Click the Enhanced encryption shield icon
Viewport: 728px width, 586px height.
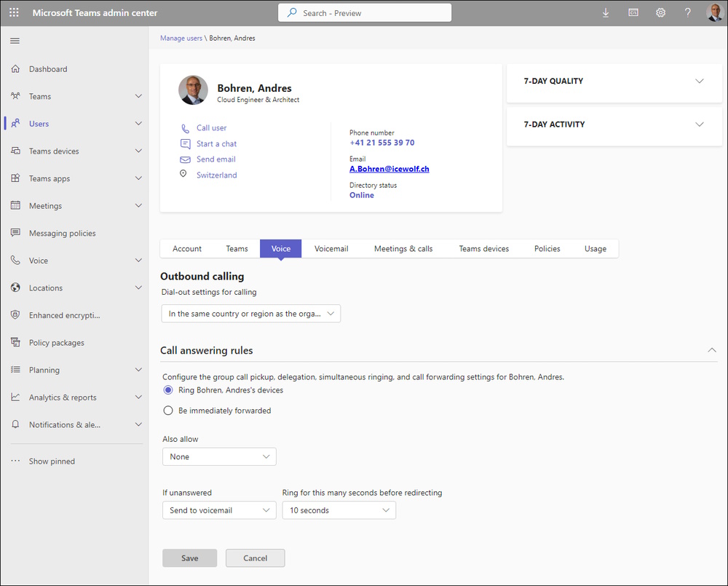point(15,314)
